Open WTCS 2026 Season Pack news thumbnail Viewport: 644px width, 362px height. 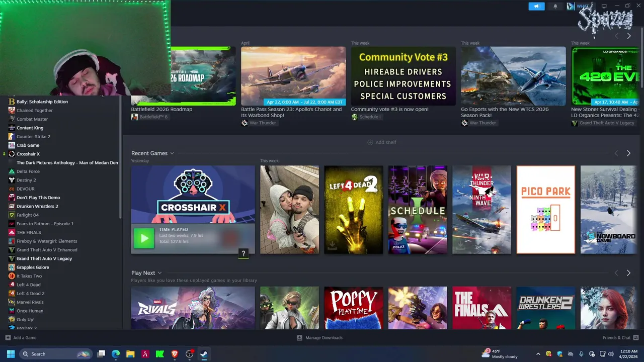click(x=513, y=76)
